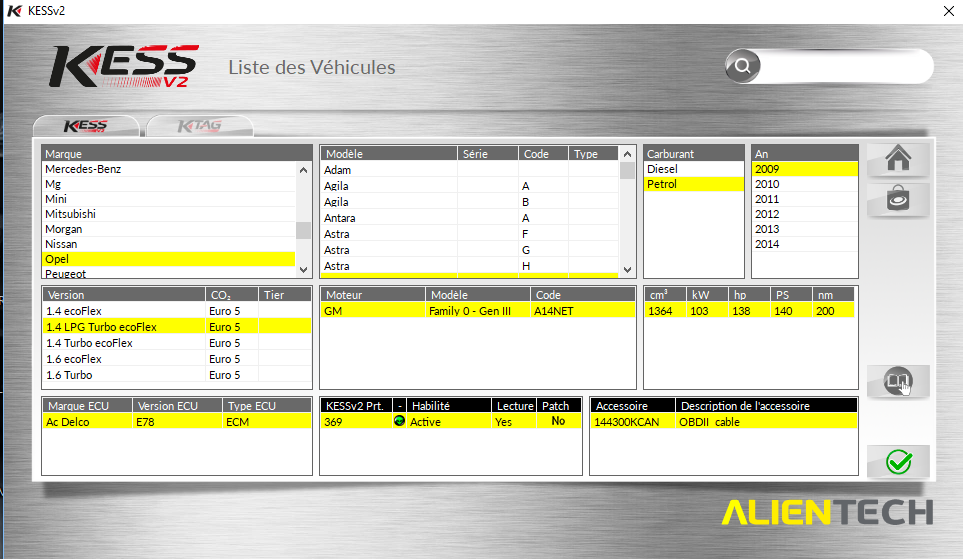Select Astra model with code F
This screenshot has height=559, width=963.
click(469, 234)
